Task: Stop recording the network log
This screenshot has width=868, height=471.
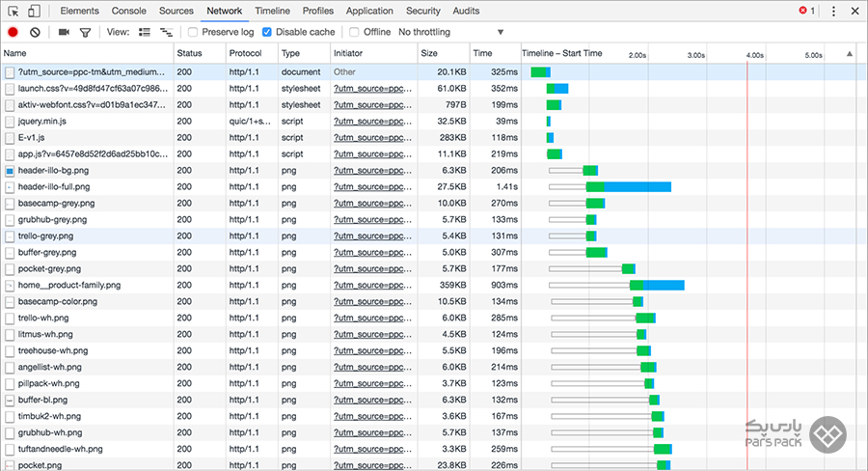Action: pos(13,32)
